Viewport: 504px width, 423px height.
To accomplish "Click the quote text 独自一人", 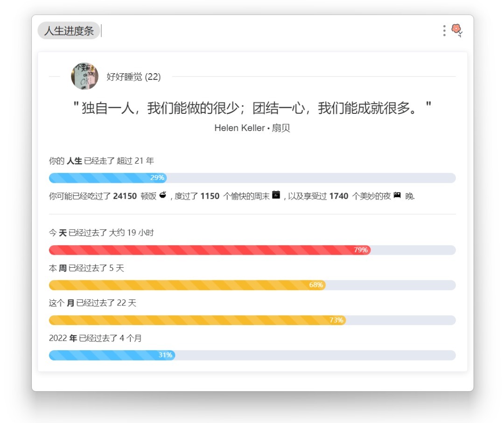I will point(252,109).
